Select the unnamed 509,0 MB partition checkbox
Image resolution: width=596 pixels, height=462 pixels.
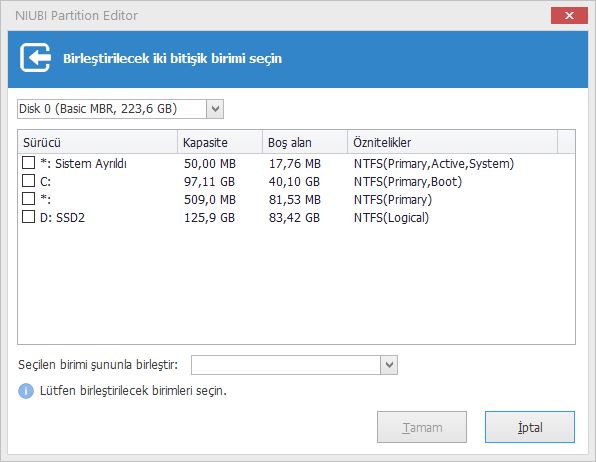pyautogui.click(x=29, y=198)
